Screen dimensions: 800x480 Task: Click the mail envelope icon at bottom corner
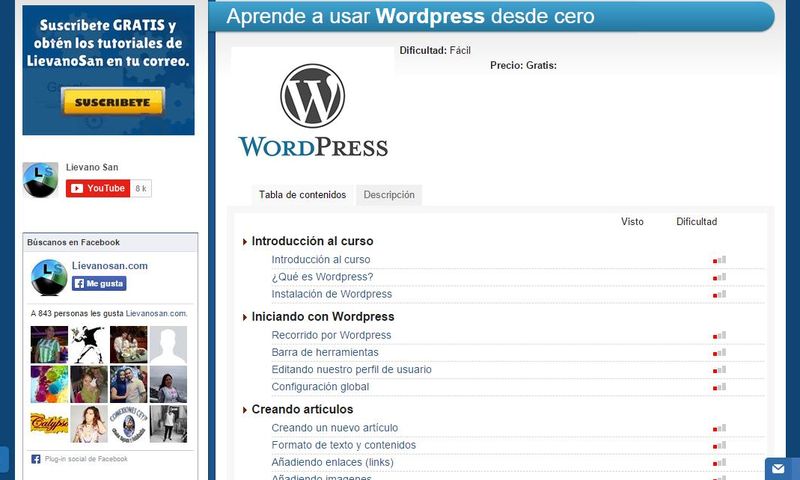point(778,468)
